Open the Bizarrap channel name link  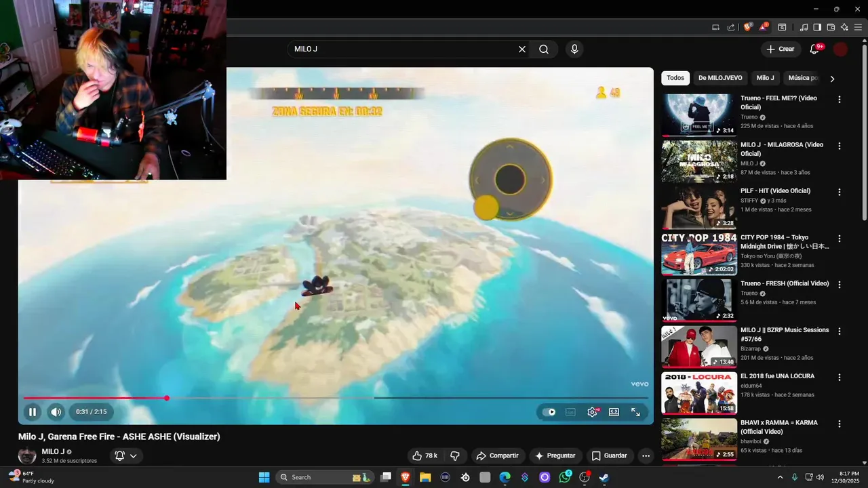(x=751, y=349)
